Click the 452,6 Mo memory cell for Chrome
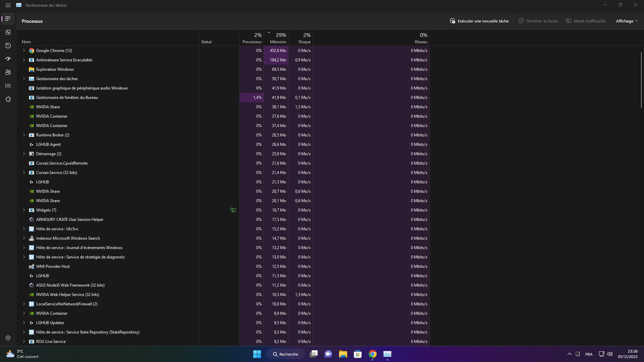Image resolution: width=644 pixels, height=362 pixels. [x=276, y=51]
